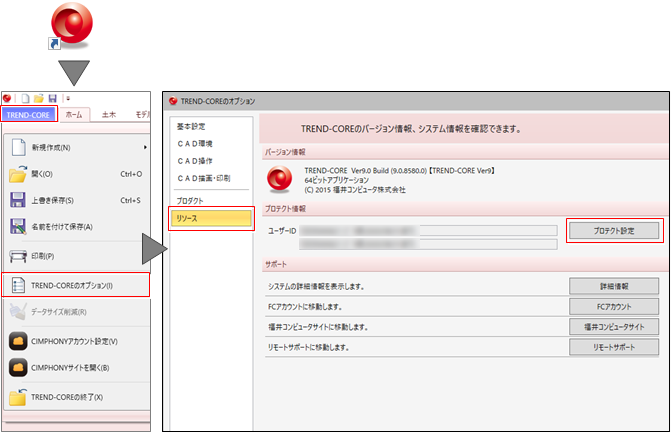Click the 新規作成(N) page icon
The height and width of the screenshot is (433, 671).
(18, 147)
